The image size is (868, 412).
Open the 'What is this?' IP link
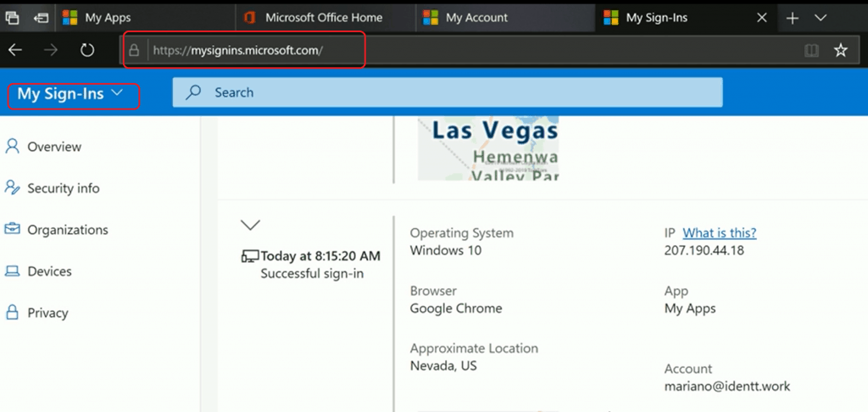720,232
